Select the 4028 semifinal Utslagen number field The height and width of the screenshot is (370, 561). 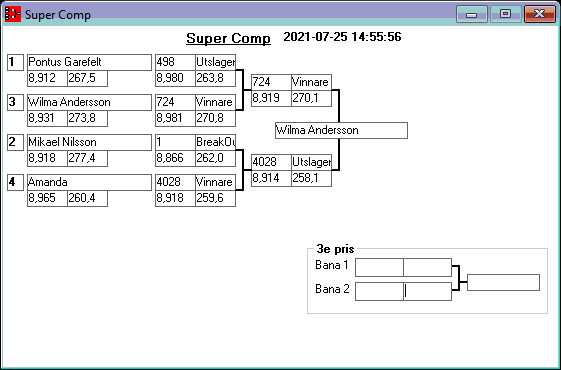[x=271, y=162]
